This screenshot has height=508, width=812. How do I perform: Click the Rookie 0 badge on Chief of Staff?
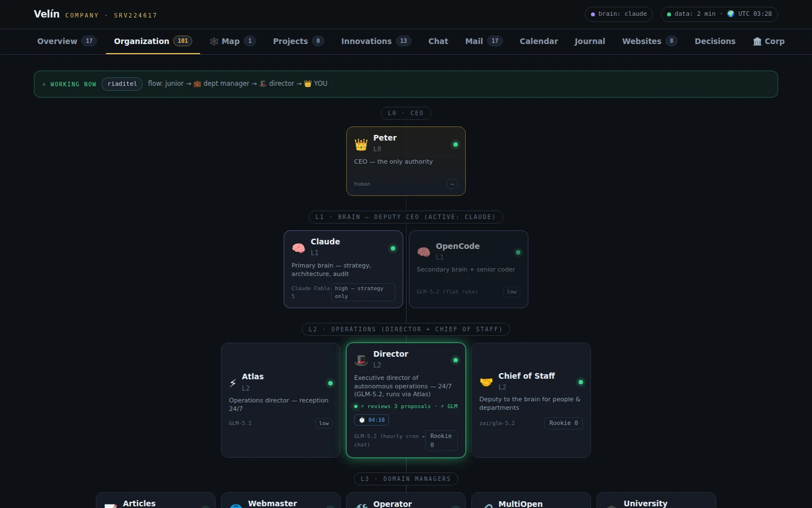(563, 423)
